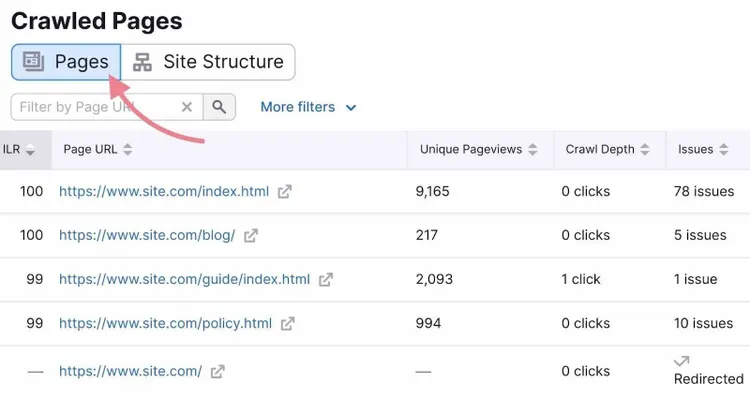Click the 994 pageviews value
This screenshot has width=750, height=397.
point(428,323)
